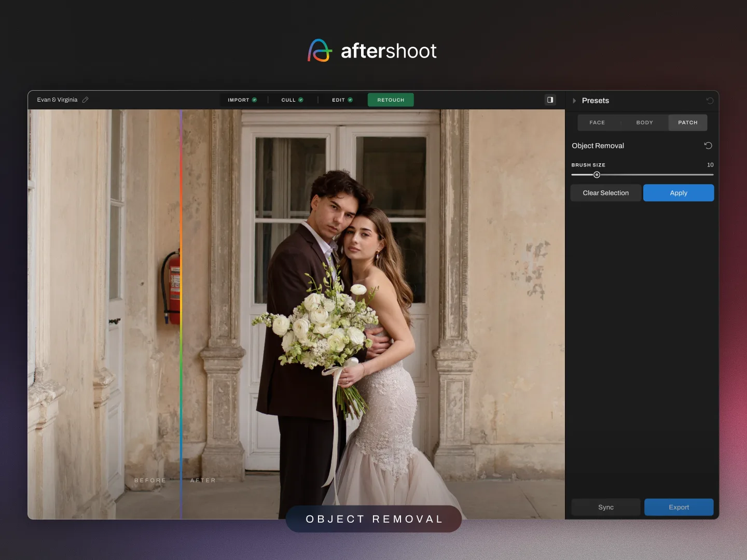Go to the EDIT step in workflow bar
The width and height of the screenshot is (747, 560).
[x=338, y=99]
